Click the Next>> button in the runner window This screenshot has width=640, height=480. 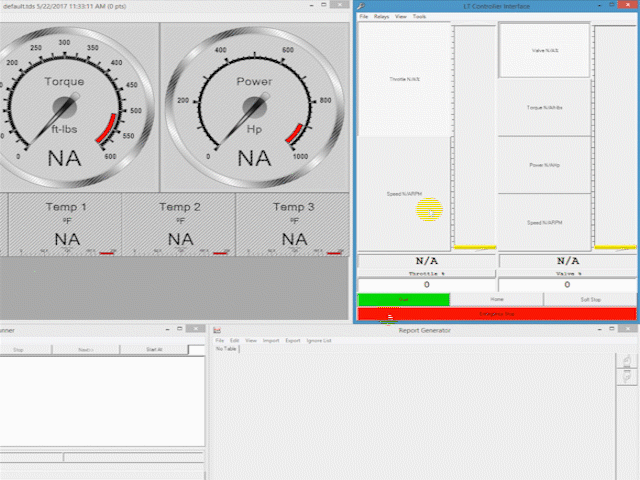[86, 350]
